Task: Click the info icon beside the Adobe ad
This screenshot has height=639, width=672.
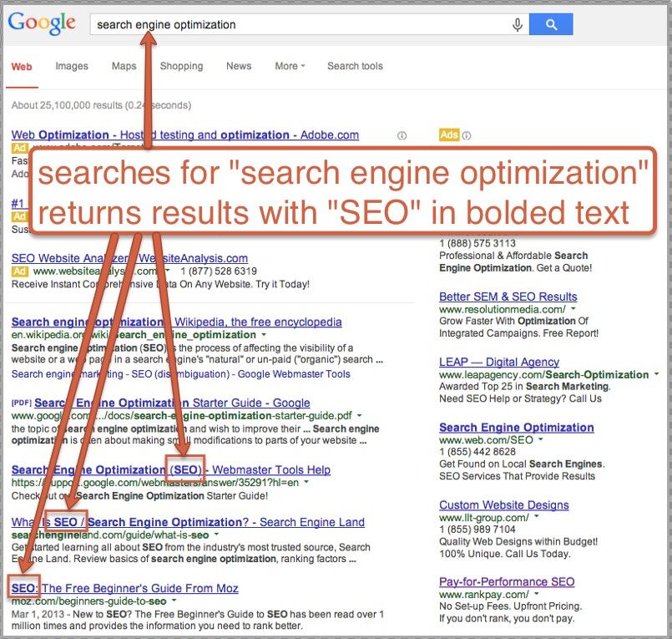Action: (402, 135)
